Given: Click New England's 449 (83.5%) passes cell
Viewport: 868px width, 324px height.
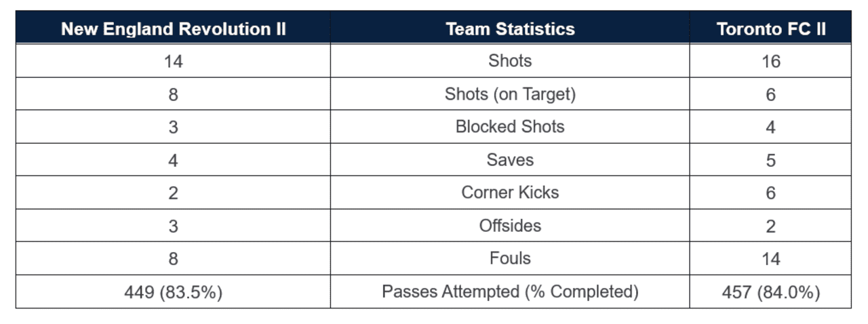Looking at the screenshot, I should (x=173, y=292).
